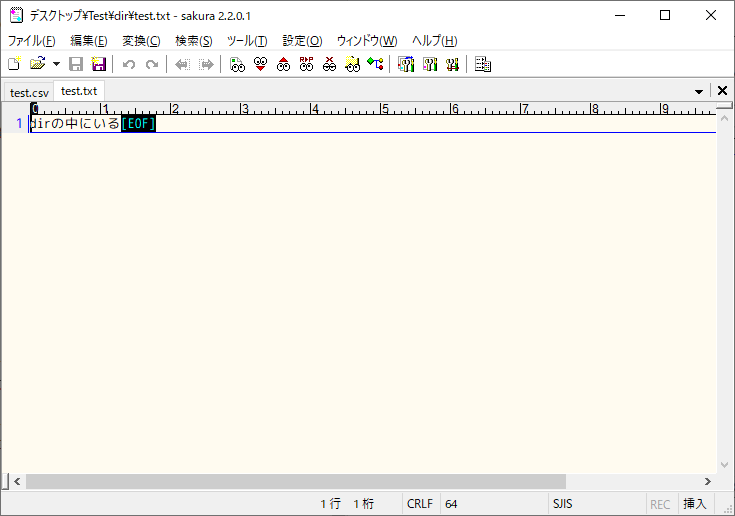Find previous with the up-arrow binoculars
The height and width of the screenshot is (516, 735).
pyautogui.click(x=283, y=64)
